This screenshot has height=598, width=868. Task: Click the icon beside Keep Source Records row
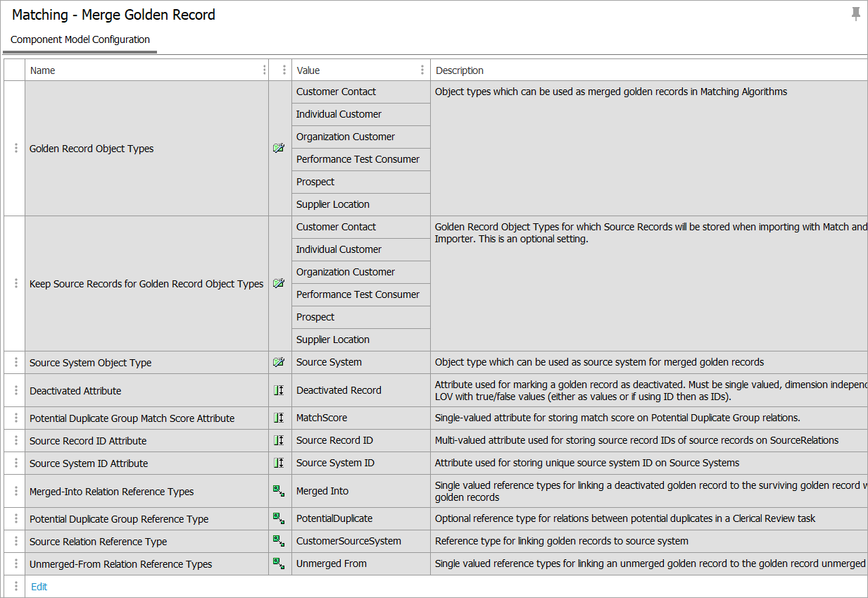(x=279, y=284)
